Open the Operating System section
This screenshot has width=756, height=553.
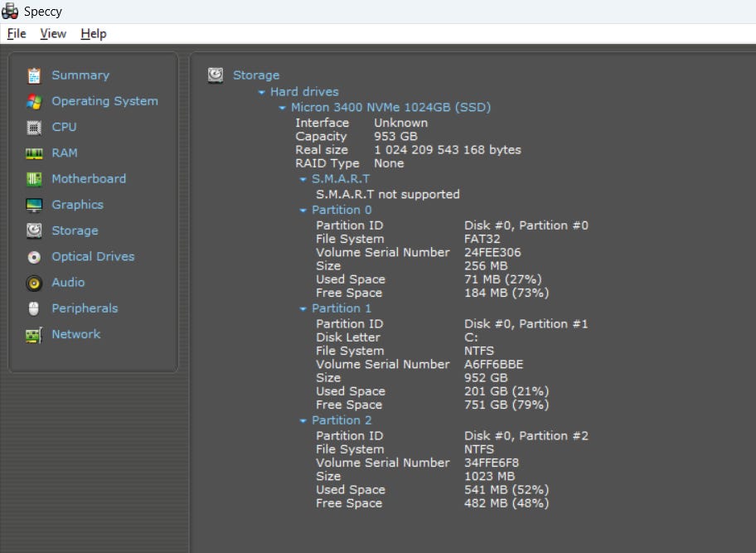[104, 101]
